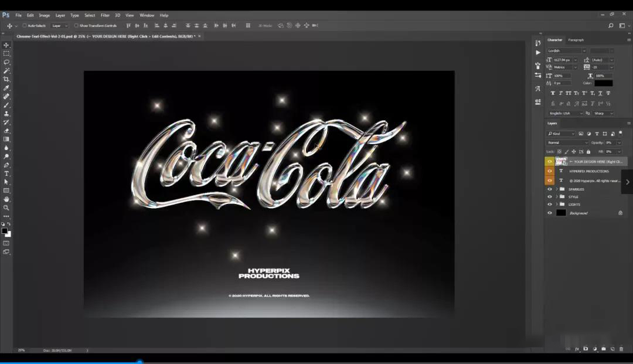Select the Lasso tool
The width and height of the screenshot is (633, 364).
click(x=6, y=62)
